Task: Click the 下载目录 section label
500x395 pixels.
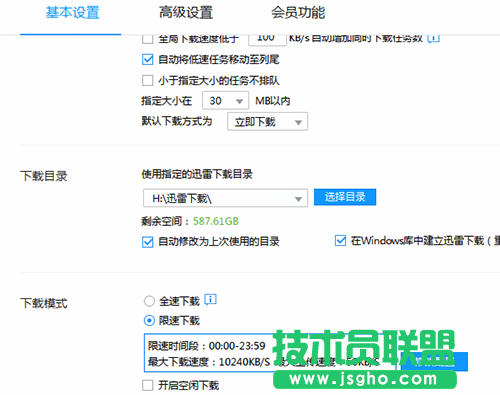Action: click(44, 176)
